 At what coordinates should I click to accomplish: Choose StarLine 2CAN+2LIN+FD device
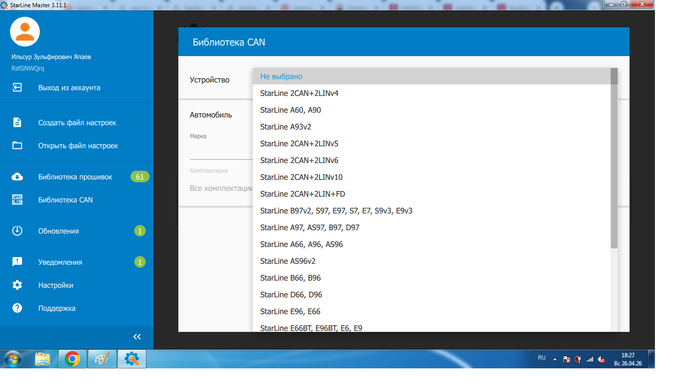click(432, 194)
